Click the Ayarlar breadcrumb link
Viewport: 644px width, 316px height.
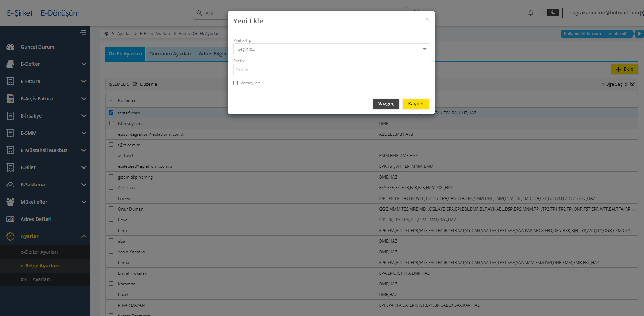(124, 34)
